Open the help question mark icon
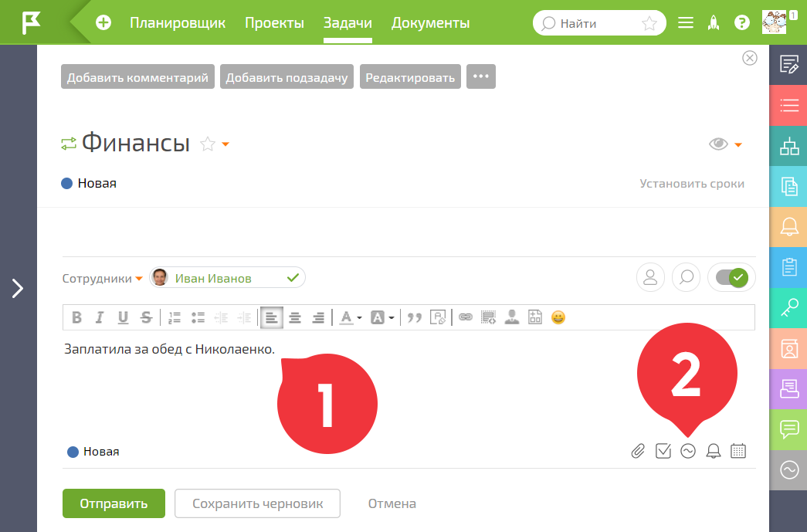 click(x=741, y=22)
